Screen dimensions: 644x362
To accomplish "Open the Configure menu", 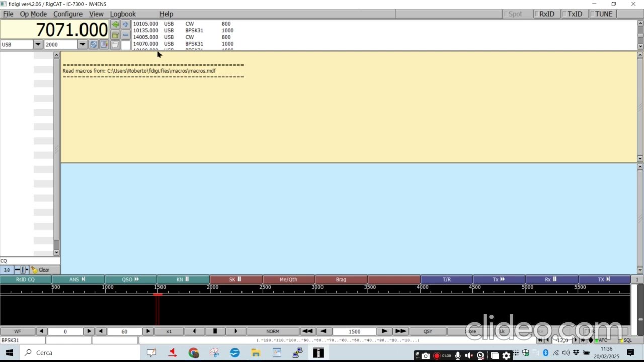I will pyautogui.click(x=68, y=14).
